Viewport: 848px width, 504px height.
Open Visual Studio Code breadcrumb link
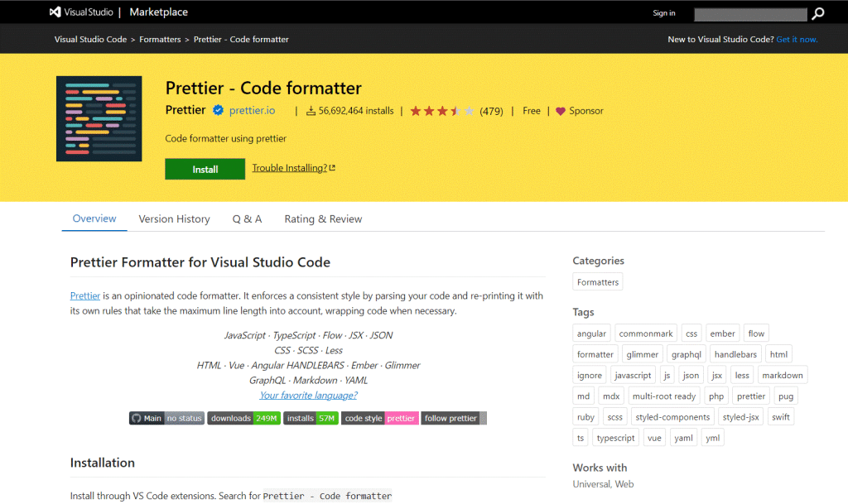click(90, 40)
